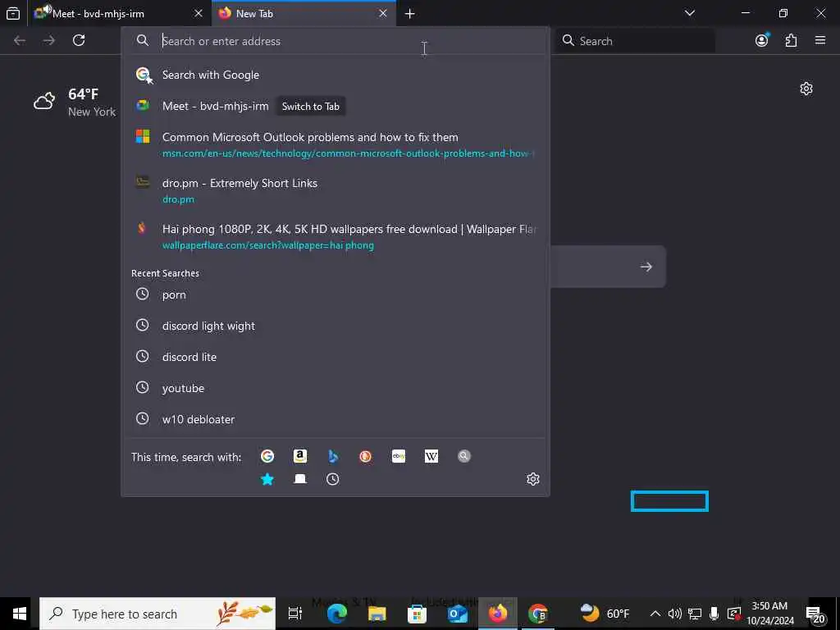
Task: Show hidden system tray icons
Action: coord(655,614)
